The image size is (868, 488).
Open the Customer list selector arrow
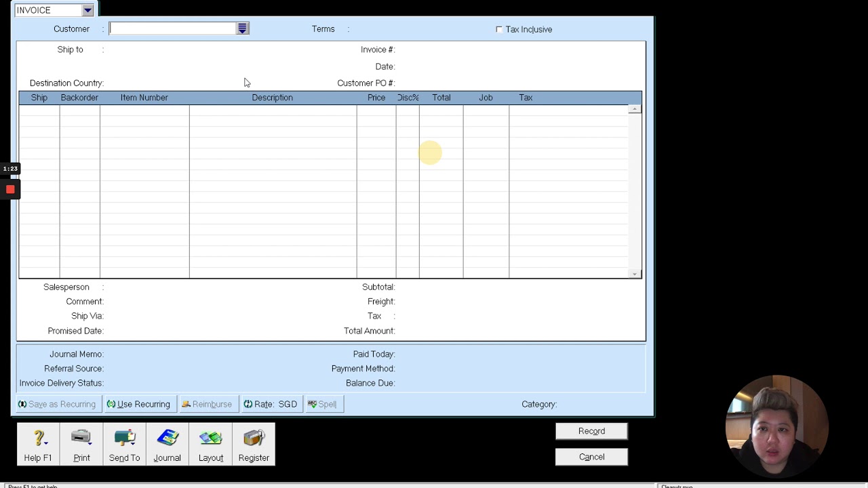coord(242,28)
